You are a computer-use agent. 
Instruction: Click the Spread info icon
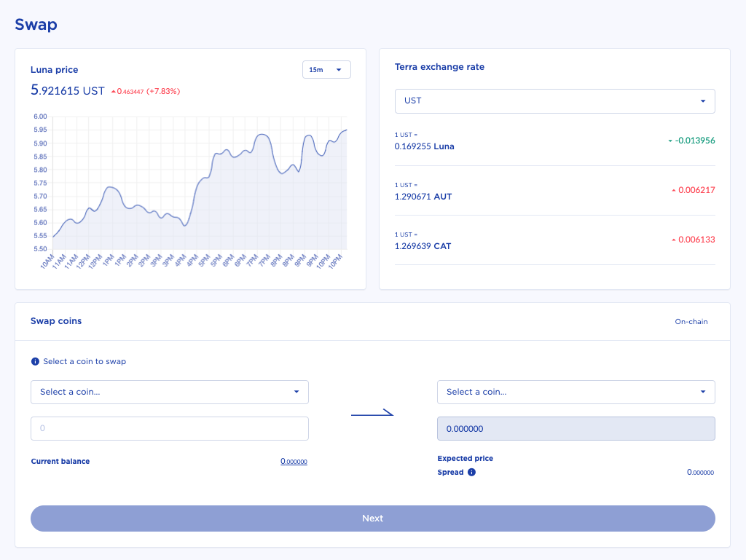click(x=471, y=472)
